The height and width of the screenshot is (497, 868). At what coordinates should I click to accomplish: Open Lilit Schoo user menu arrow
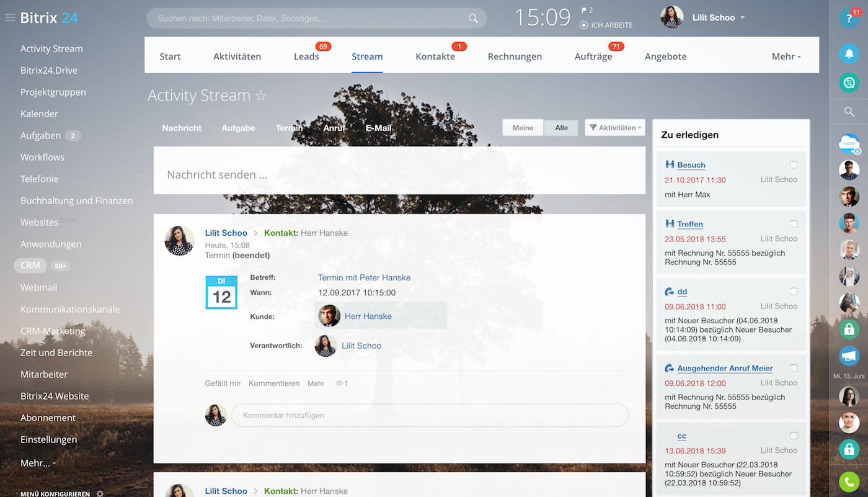[743, 18]
